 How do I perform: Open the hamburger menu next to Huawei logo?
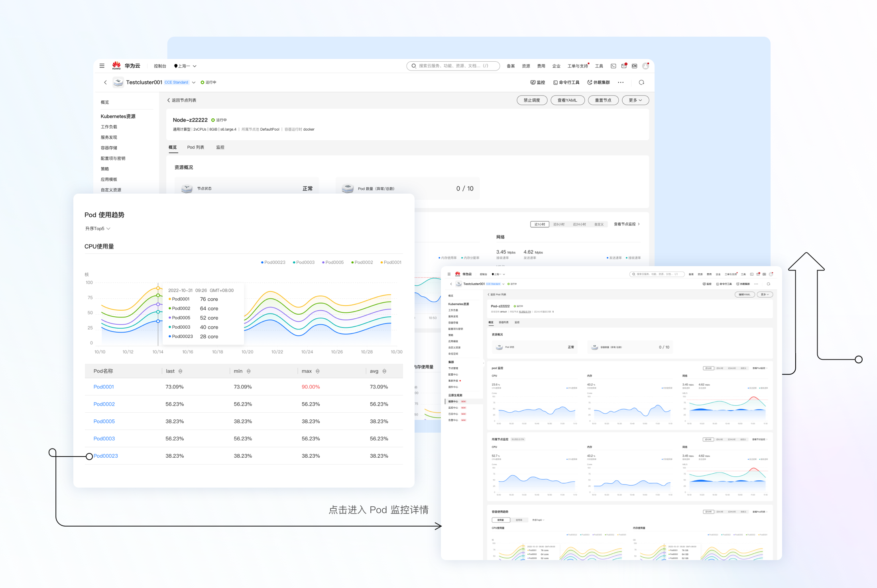(x=102, y=66)
